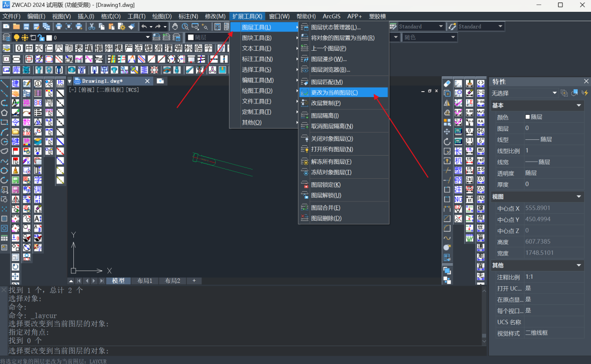Click the New drawing icon in toolbar
This screenshot has height=364, width=591.
[x=7, y=27]
